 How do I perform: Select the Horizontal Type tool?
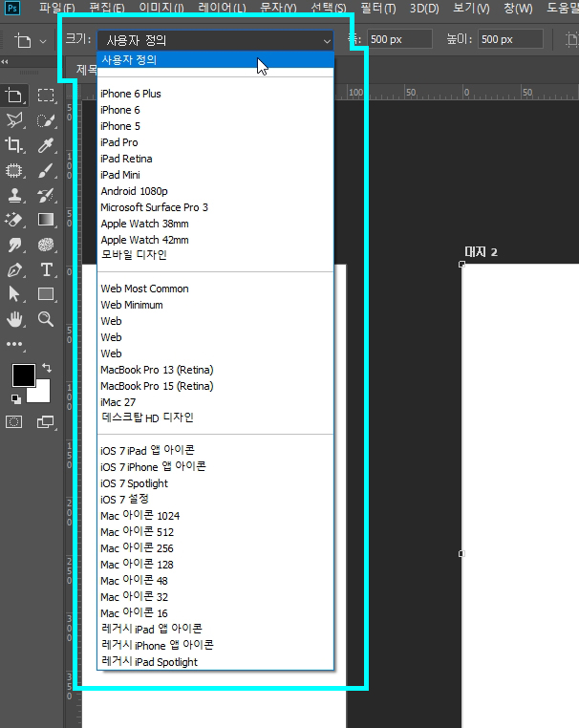click(46, 269)
